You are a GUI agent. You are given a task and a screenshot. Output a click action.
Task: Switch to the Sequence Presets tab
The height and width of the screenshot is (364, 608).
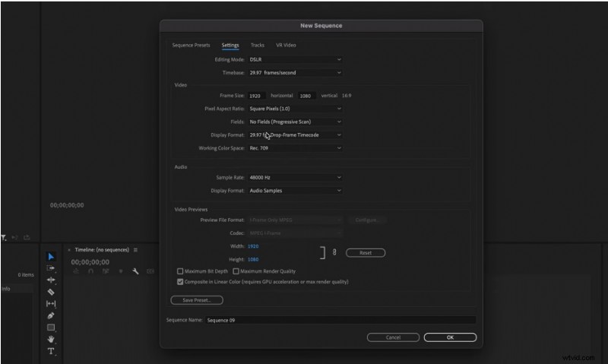(191, 45)
